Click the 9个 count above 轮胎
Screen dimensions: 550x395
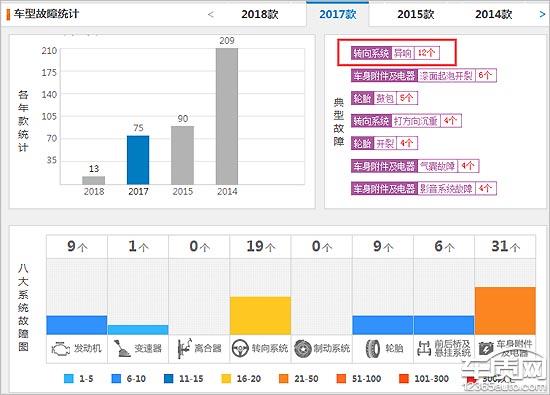point(383,247)
